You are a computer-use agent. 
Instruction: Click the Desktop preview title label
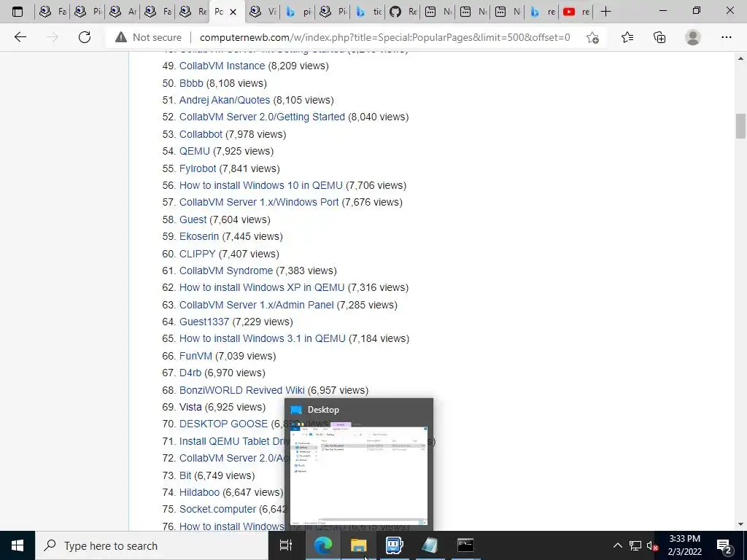[x=323, y=410]
